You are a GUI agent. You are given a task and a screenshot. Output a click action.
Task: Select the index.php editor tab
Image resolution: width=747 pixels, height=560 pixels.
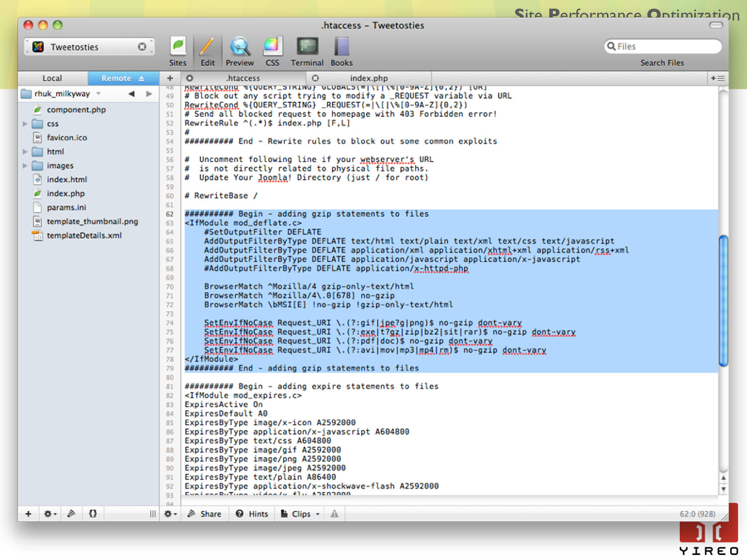click(369, 78)
